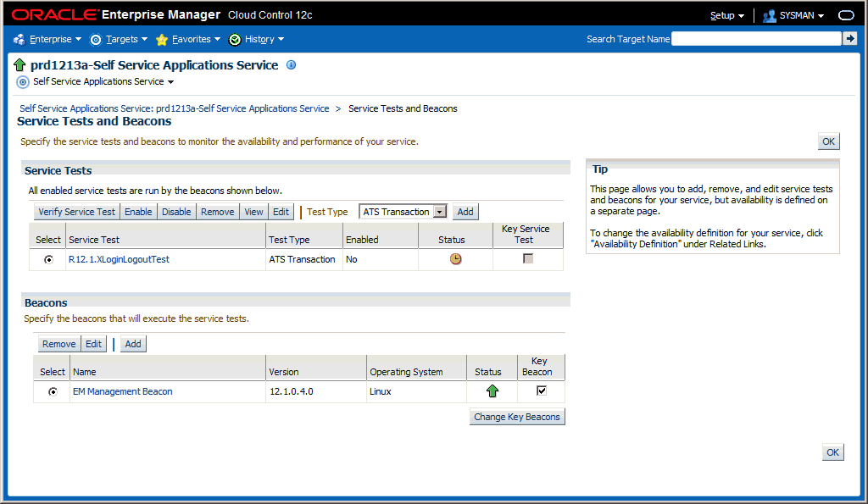The image size is (868, 504).
Task: Open the History menu
Action: tap(264, 39)
